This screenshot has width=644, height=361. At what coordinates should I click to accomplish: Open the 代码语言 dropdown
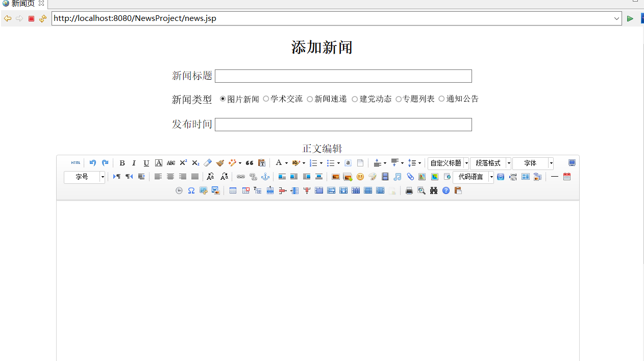tap(473, 177)
